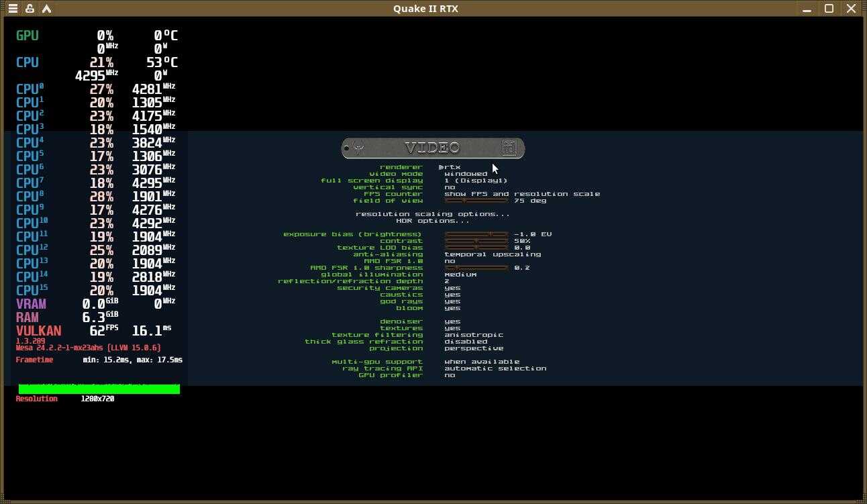Click the upward arrow shade icon in title bar

[x=46, y=9]
